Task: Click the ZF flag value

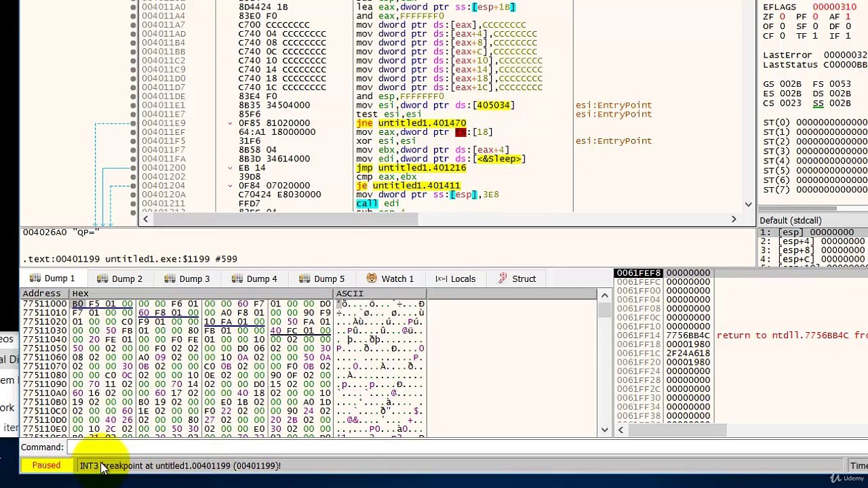Action: pyautogui.click(x=781, y=16)
